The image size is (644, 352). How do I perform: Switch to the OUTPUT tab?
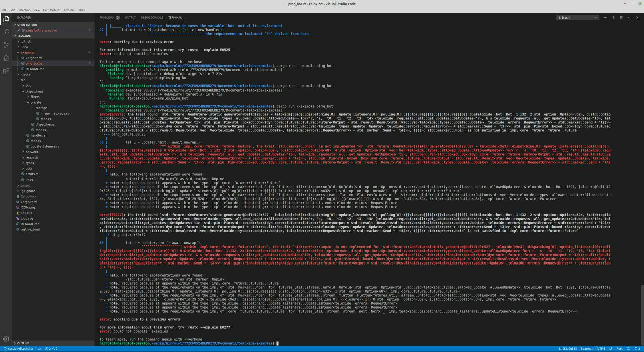130,17
